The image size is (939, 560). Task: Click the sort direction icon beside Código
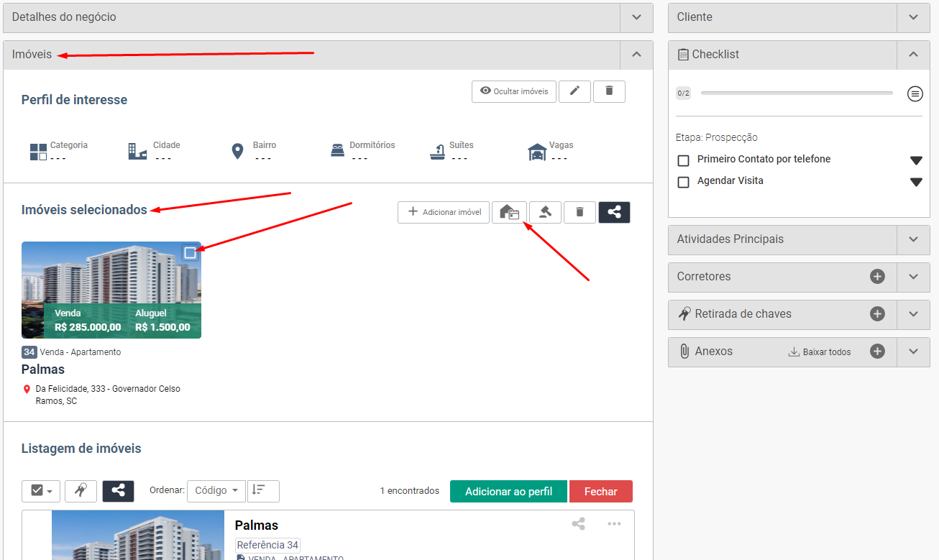[x=262, y=491]
